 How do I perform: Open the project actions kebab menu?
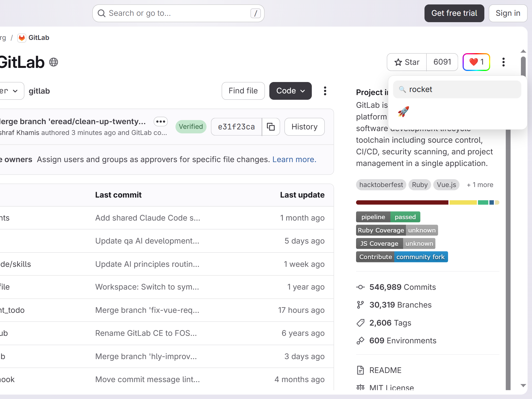point(503,62)
